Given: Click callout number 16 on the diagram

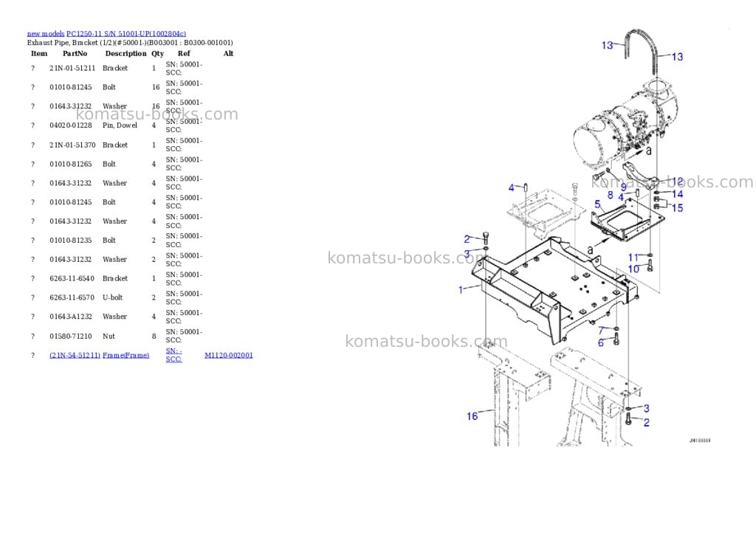Looking at the screenshot, I should [472, 416].
